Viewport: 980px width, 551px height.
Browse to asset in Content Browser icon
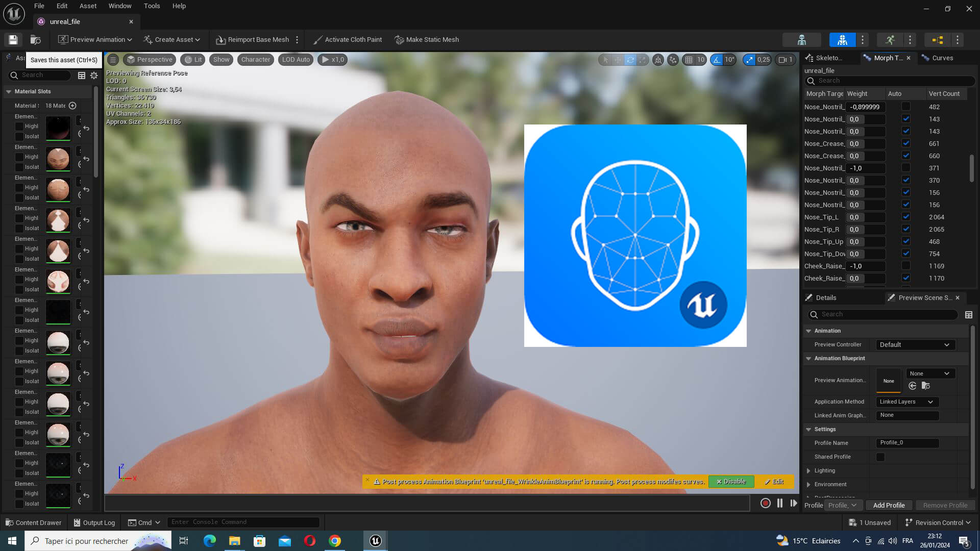click(35, 40)
